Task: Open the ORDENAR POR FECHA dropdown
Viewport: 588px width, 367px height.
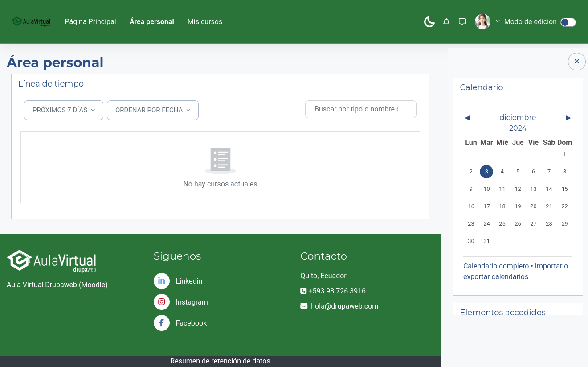Action: pos(152,110)
